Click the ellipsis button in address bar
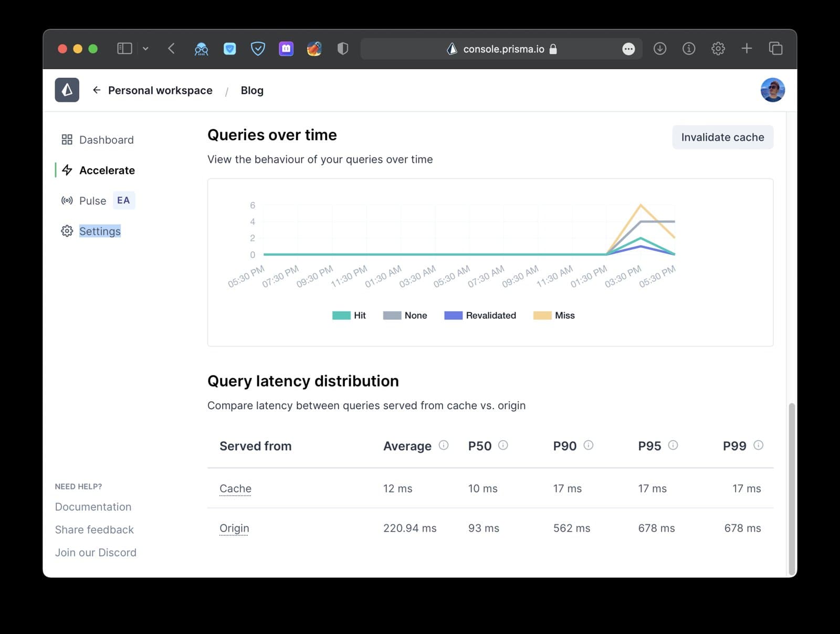 tap(628, 49)
